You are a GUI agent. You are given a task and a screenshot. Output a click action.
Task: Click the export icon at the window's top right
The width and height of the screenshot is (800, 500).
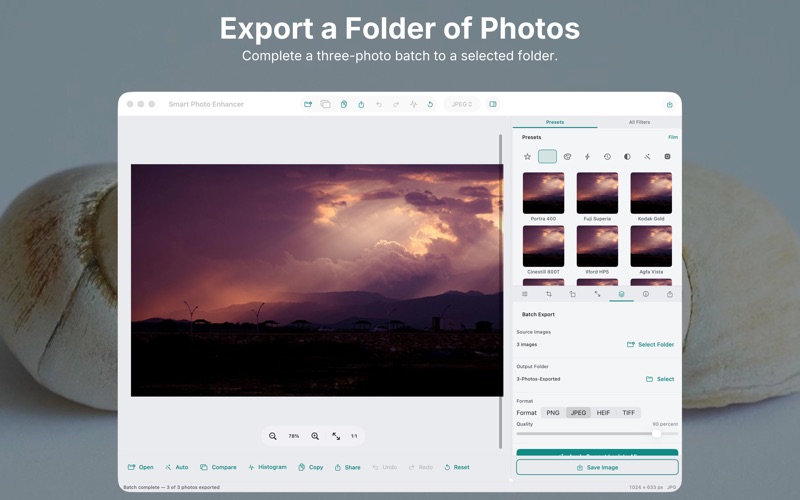(669, 105)
